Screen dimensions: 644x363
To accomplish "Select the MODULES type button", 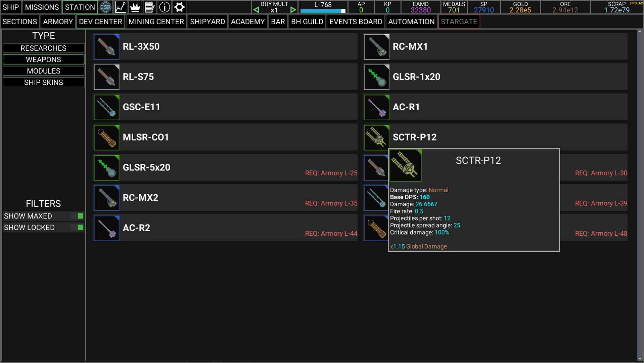I will [44, 71].
